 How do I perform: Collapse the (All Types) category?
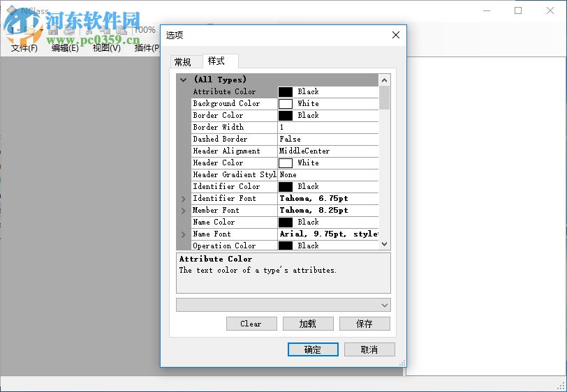pos(184,80)
